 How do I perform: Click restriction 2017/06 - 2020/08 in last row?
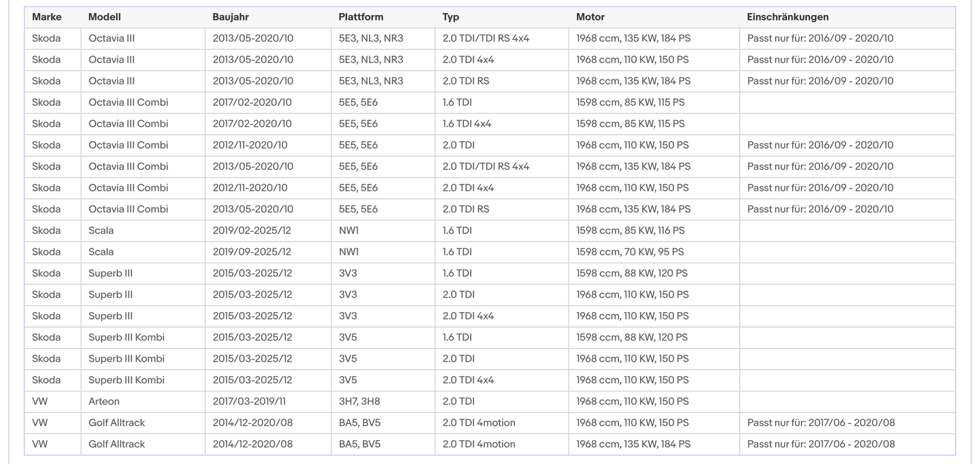[847, 444]
